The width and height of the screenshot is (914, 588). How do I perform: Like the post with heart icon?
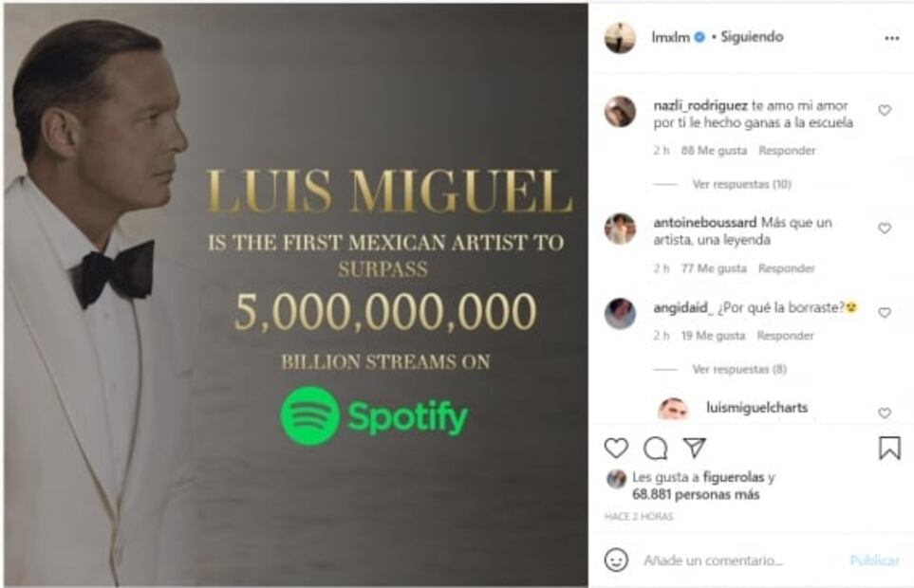[x=616, y=448]
